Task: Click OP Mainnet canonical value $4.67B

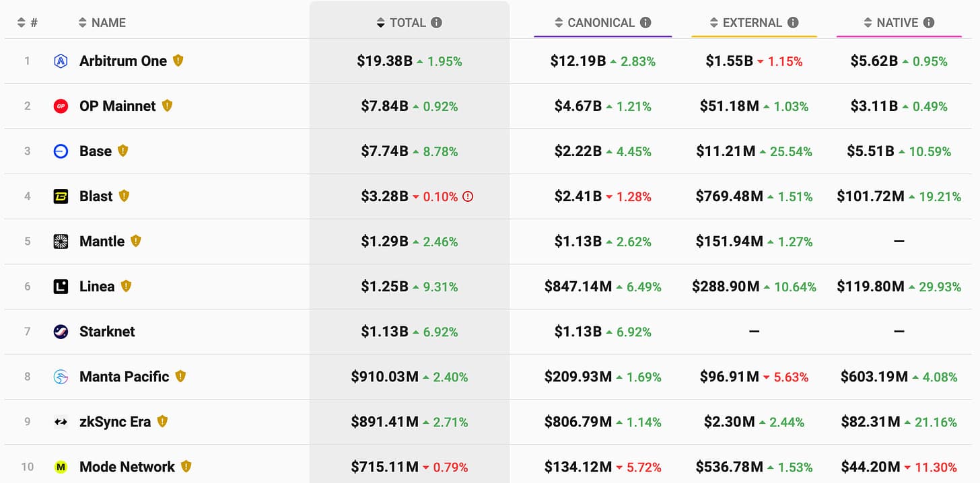Action: [x=578, y=106]
